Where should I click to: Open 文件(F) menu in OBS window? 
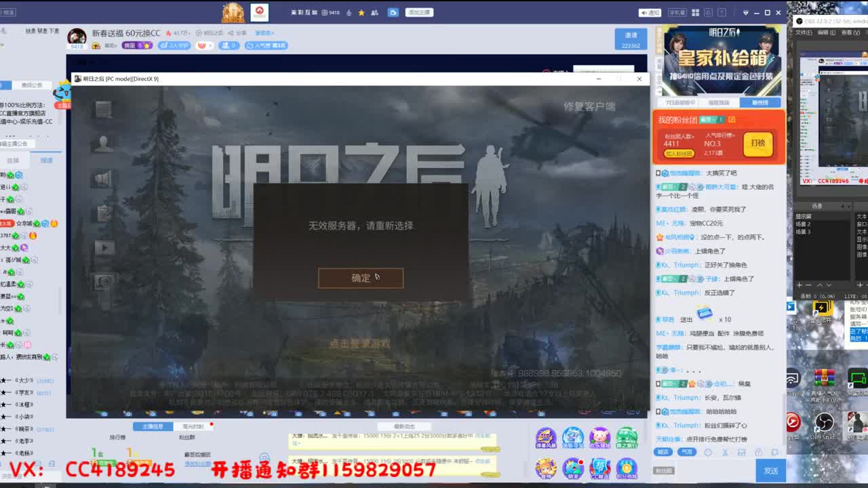(804, 33)
